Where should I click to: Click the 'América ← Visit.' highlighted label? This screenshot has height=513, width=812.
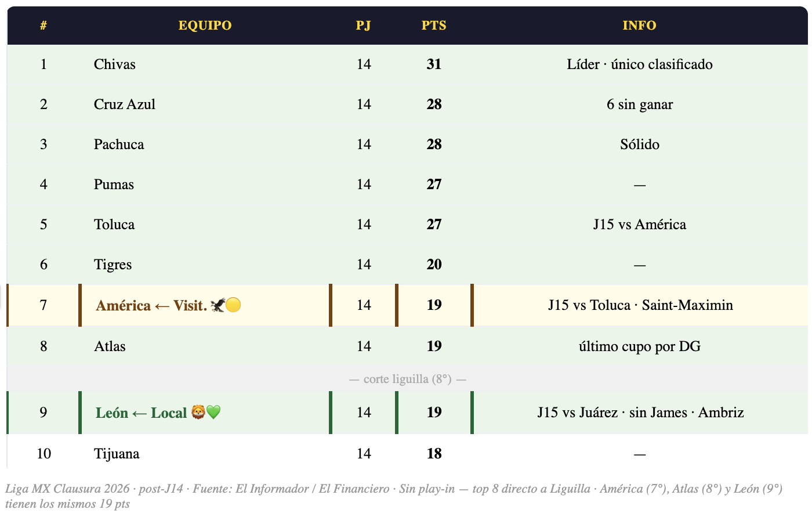point(151,305)
